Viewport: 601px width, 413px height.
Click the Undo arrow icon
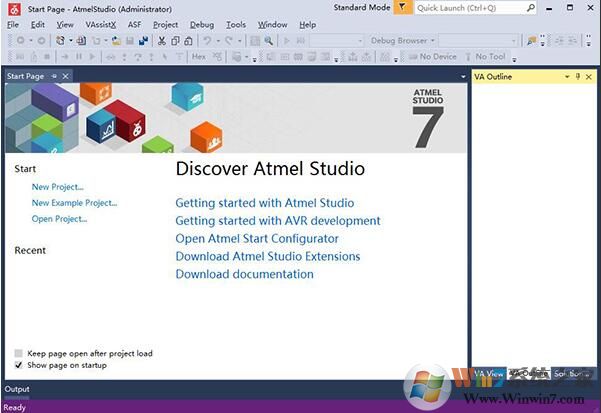click(x=207, y=40)
